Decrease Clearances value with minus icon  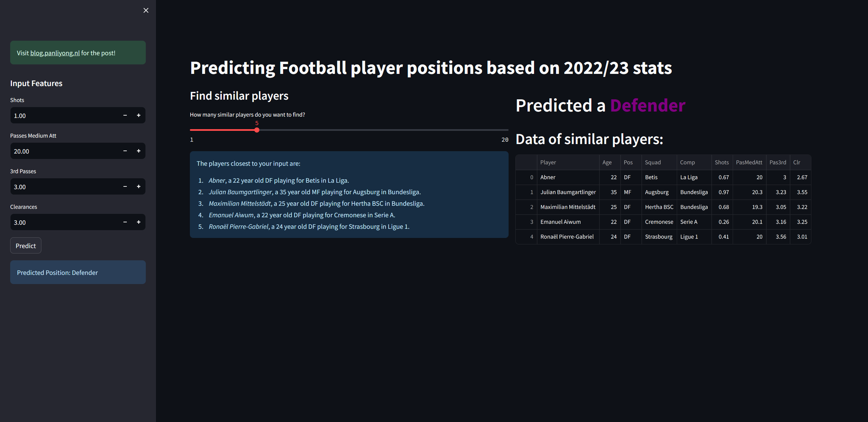pos(125,222)
